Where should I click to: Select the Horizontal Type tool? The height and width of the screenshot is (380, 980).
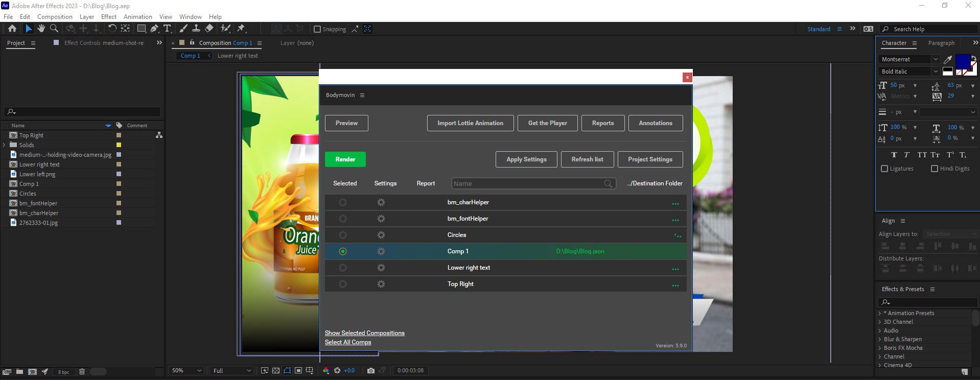click(x=167, y=29)
